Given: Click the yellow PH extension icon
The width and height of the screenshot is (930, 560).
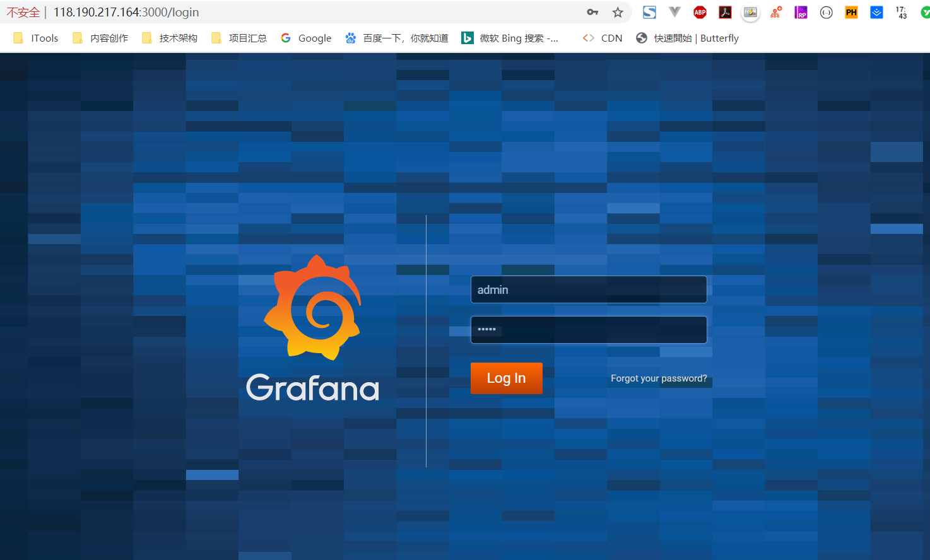Looking at the screenshot, I should click(x=851, y=13).
